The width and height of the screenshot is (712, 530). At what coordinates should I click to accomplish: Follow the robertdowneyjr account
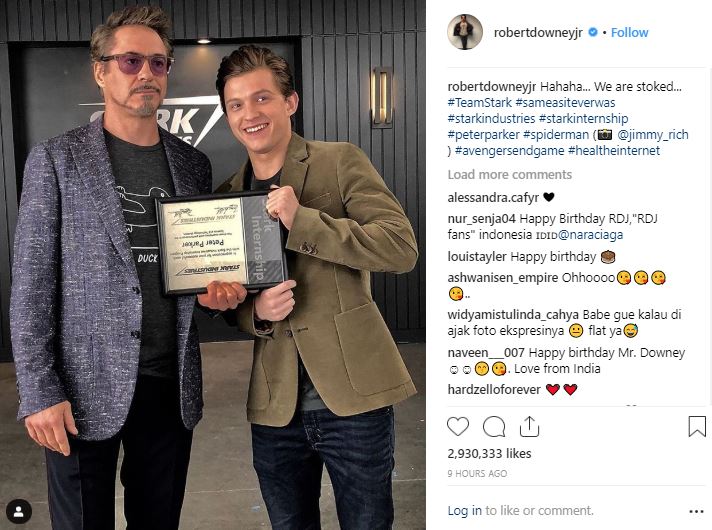click(x=629, y=33)
